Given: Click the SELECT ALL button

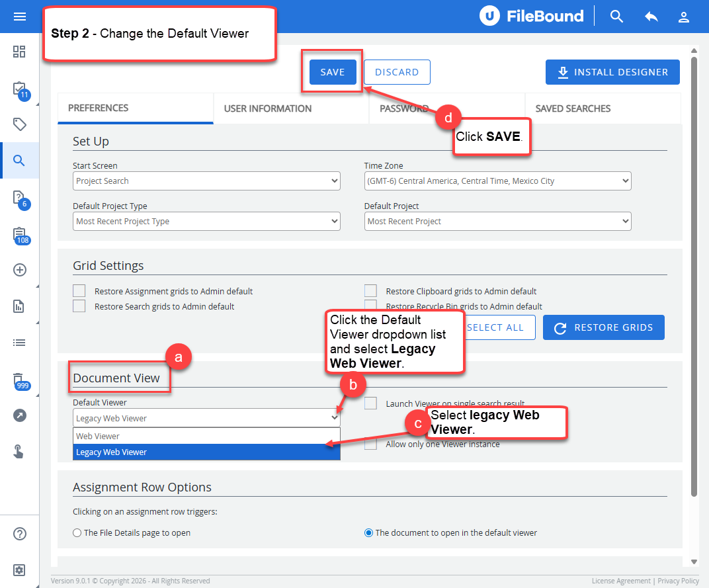Looking at the screenshot, I should (495, 327).
